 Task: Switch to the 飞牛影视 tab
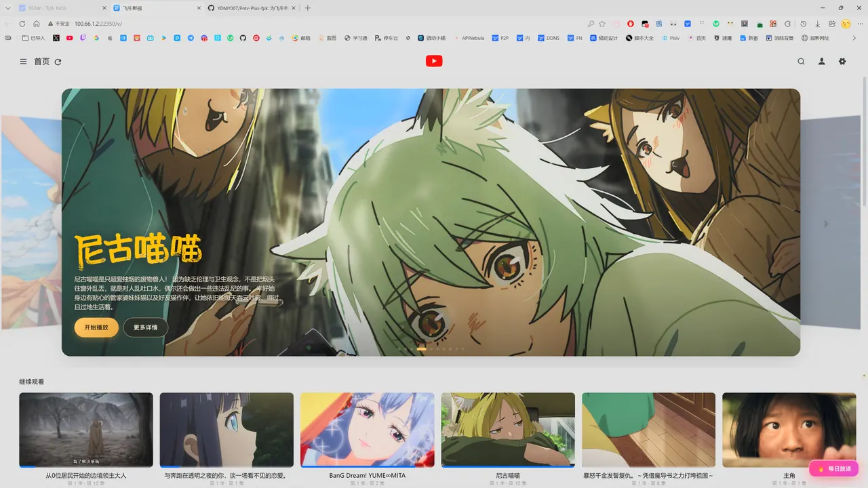point(156,8)
